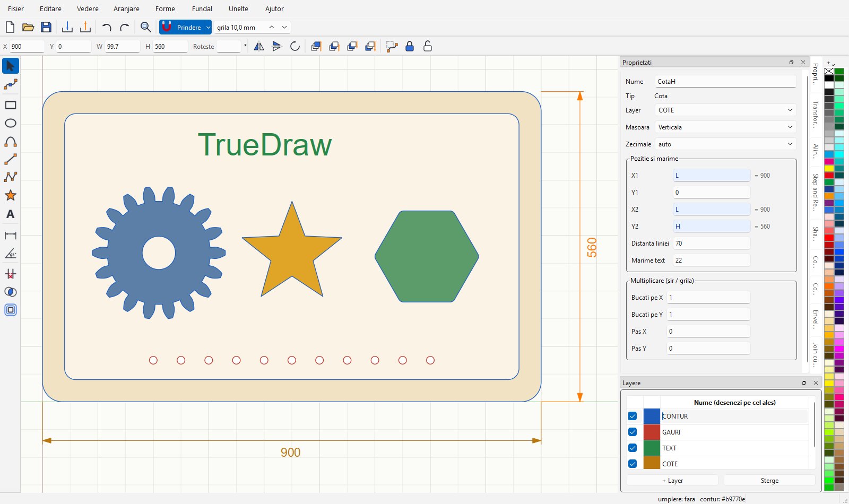Toggle visibility of CONTUR layer

(x=633, y=416)
